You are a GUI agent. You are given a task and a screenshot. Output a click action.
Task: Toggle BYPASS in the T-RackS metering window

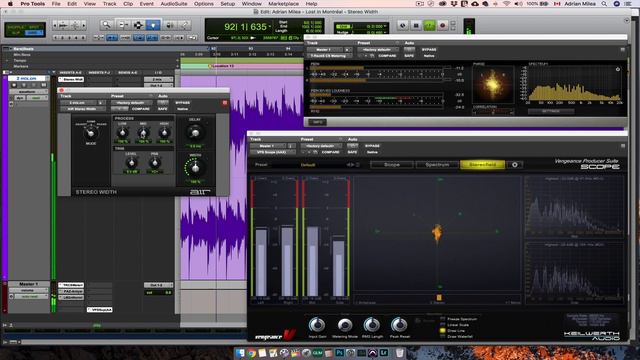(429, 49)
